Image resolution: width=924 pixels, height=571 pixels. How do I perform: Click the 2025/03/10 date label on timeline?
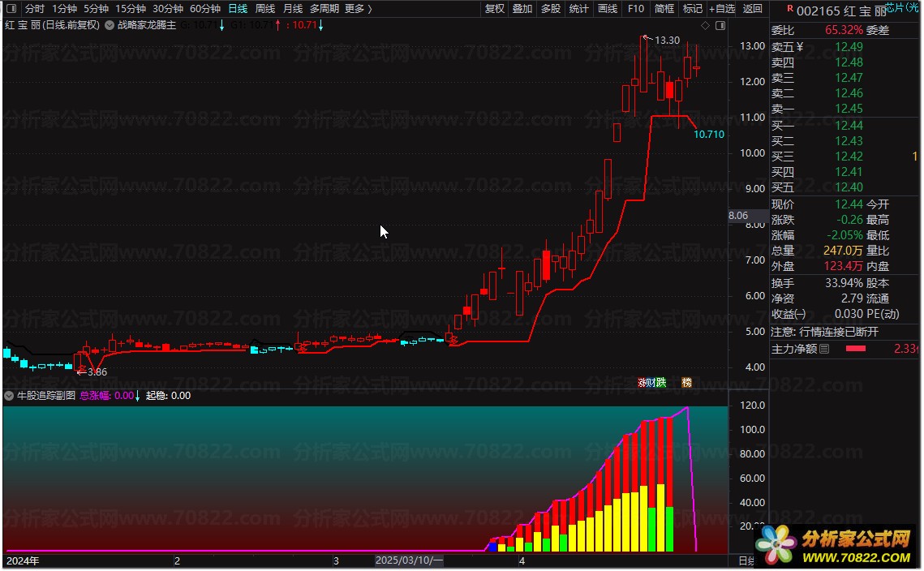[x=410, y=560]
